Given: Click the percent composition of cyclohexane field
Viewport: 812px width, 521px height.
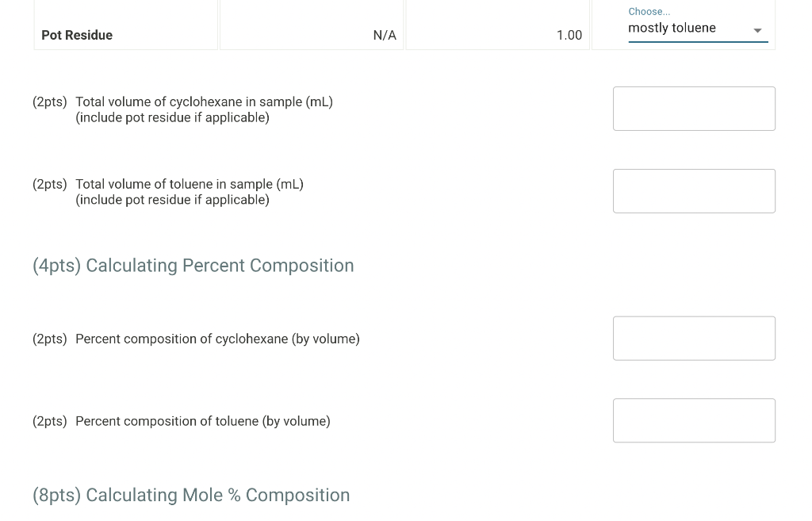Looking at the screenshot, I should click(694, 339).
